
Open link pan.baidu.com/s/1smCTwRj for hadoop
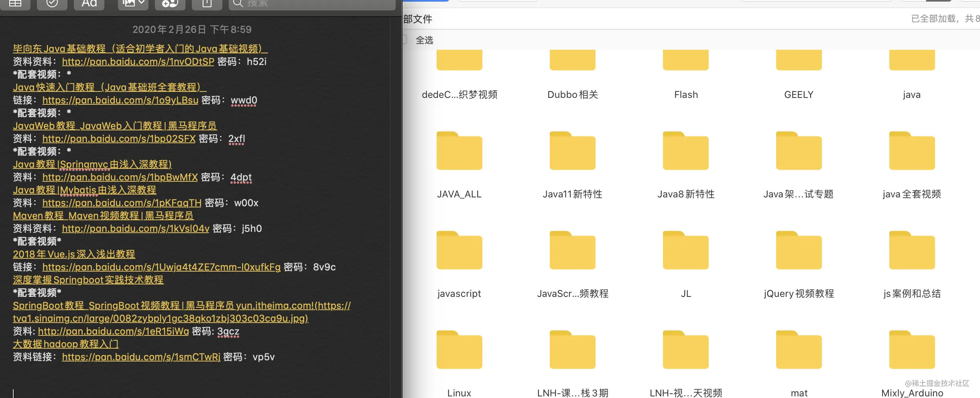click(141, 357)
